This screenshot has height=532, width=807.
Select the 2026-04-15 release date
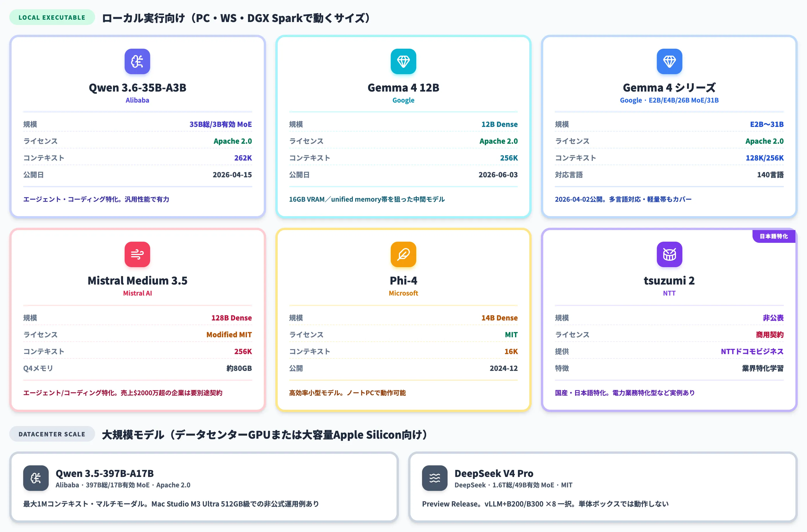(232, 175)
